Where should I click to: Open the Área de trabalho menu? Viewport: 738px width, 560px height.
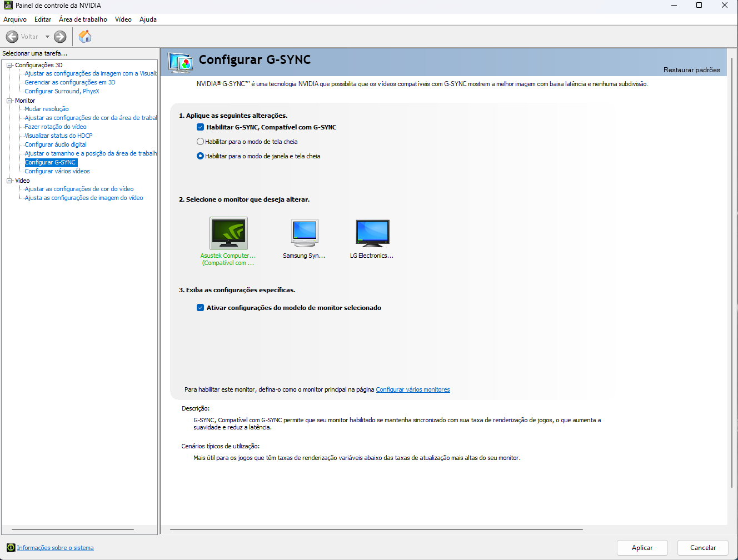click(83, 19)
